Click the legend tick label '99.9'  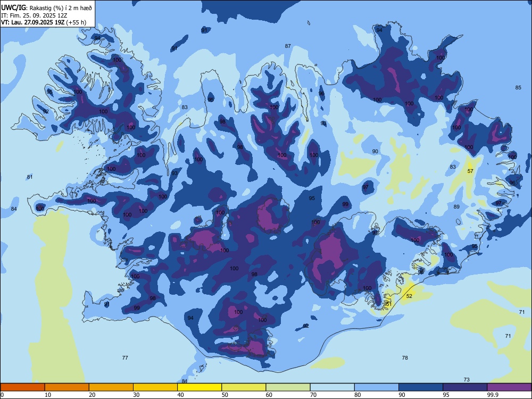tap(492, 395)
